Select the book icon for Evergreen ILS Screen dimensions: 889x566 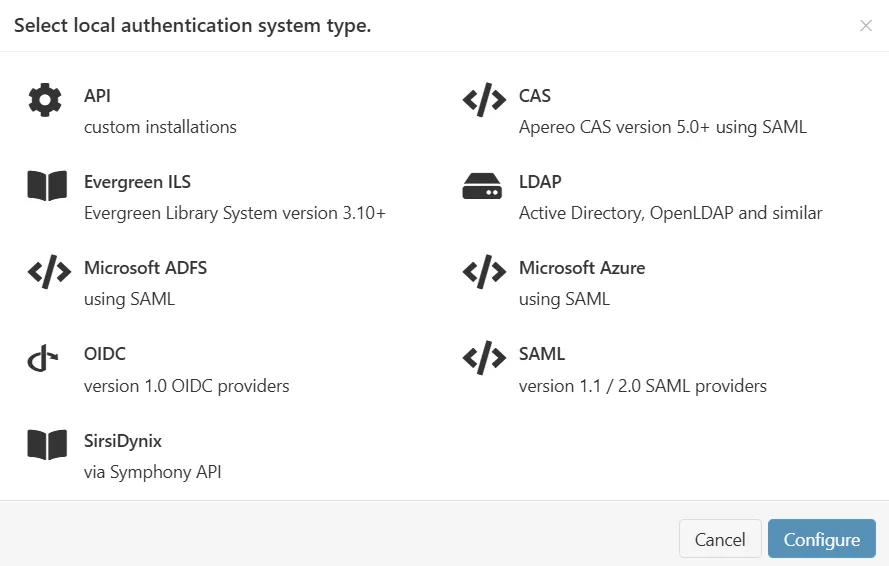click(x=47, y=185)
